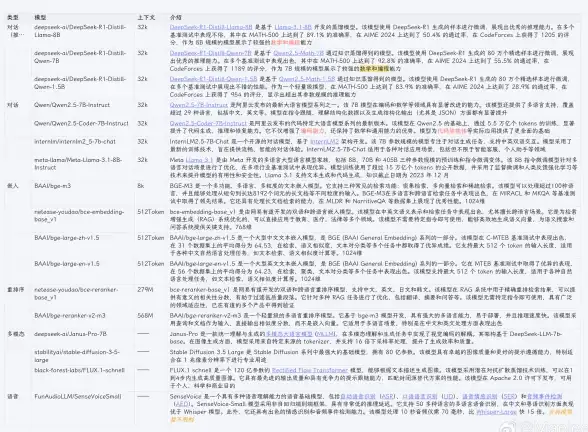
Task: Select model cell black-forest-labs/FLUX.1-schnell
Action: 79,370
